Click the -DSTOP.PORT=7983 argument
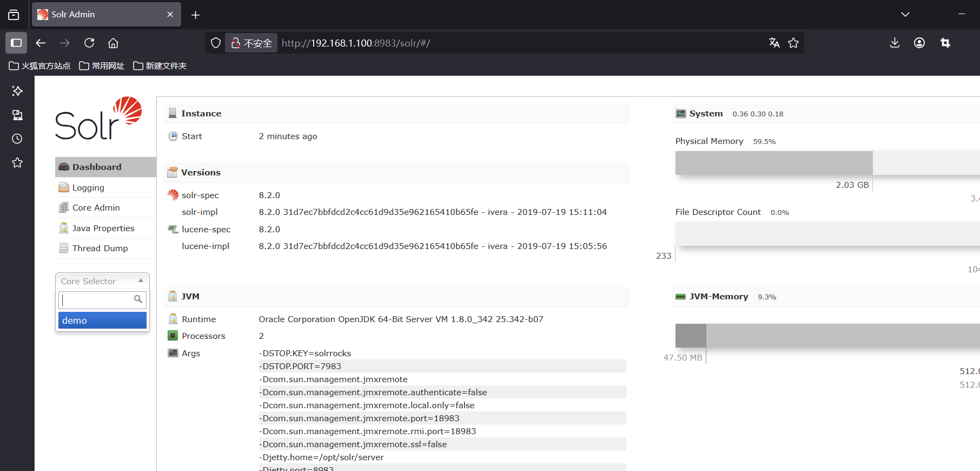This screenshot has width=980, height=471. tap(300, 366)
